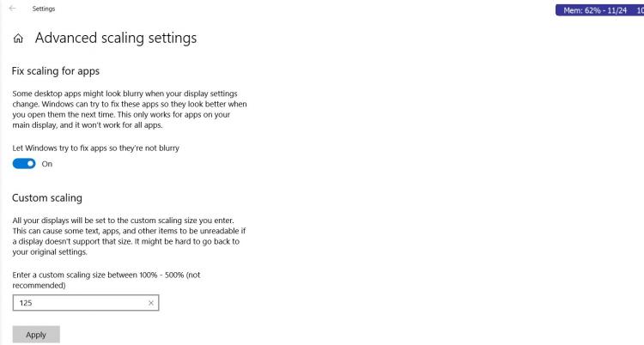Click the 'Let Windows try to fix apps' label
The height and width of the screenshot is (345, 644).
95,148
